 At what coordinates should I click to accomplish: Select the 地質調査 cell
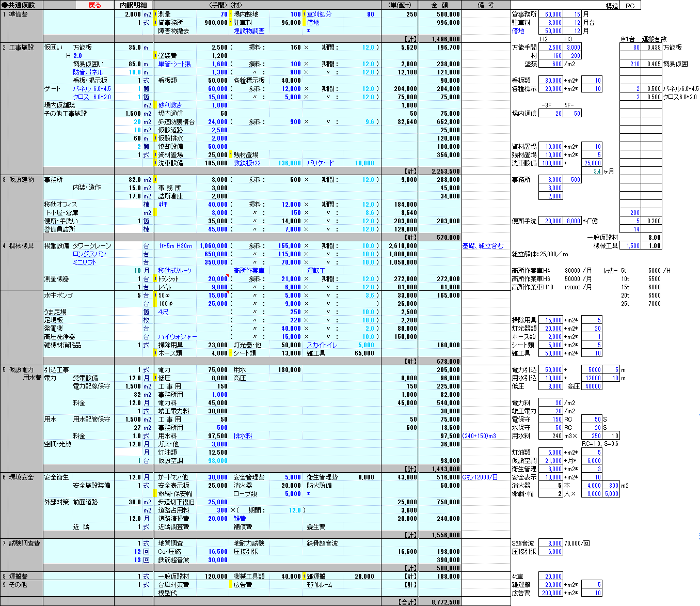(x=170, y=543)
